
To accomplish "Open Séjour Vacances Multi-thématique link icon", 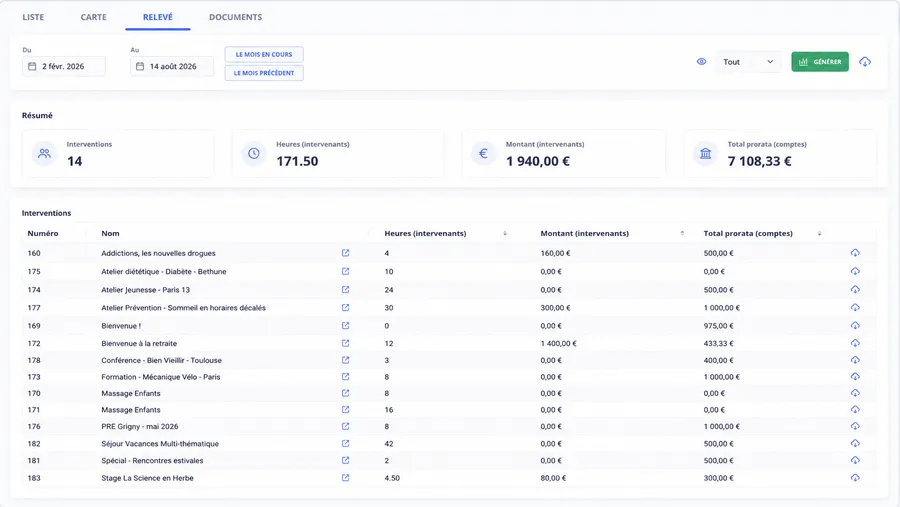I will tap(346, 443).
